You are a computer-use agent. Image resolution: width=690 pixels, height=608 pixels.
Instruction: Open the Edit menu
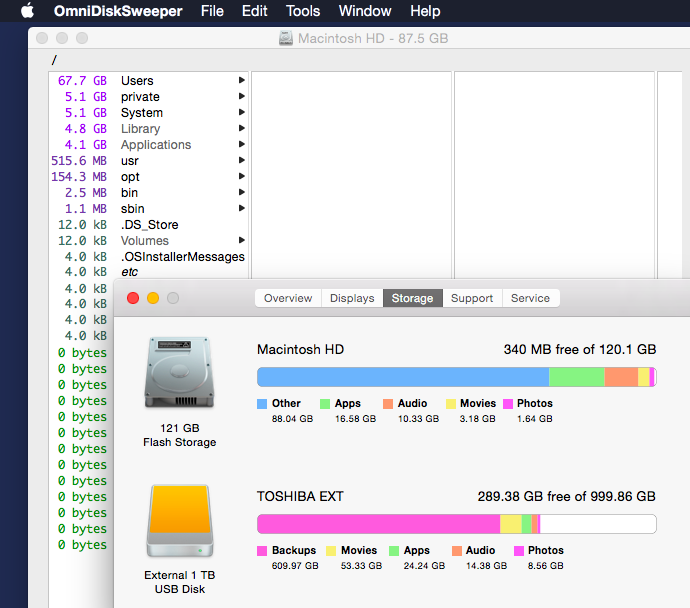click(254, 11)
